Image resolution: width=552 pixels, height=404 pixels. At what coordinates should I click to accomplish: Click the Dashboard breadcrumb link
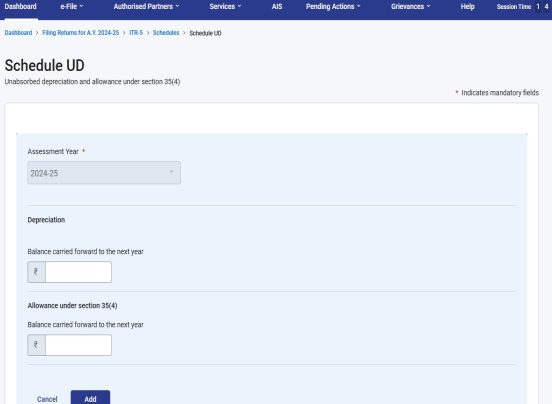point(18,33)
